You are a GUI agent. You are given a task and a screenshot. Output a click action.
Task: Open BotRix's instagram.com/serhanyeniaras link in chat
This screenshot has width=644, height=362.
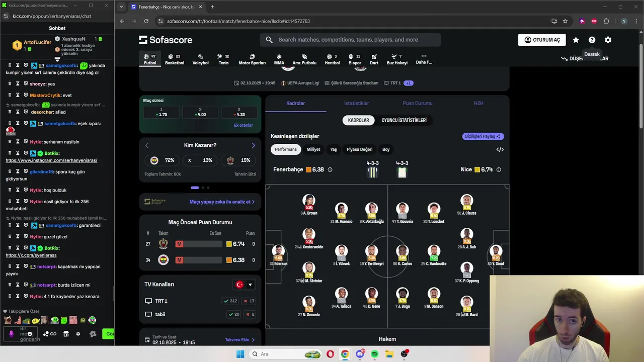pyautogui.click(x=51, y=160)
